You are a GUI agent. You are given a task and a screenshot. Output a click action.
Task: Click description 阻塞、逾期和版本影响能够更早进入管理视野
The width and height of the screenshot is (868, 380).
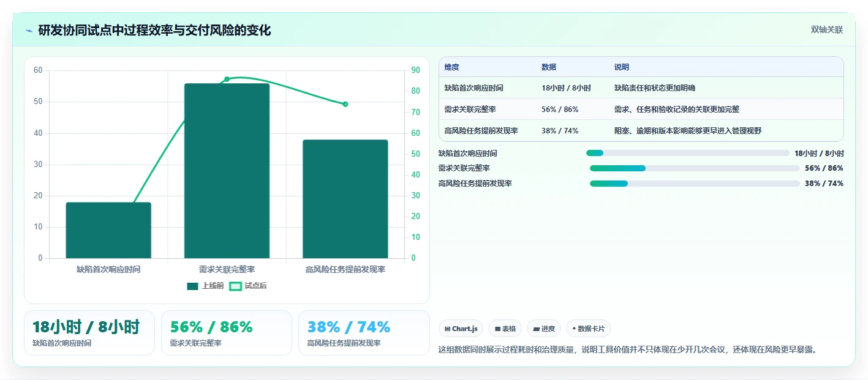pos(688,131)
